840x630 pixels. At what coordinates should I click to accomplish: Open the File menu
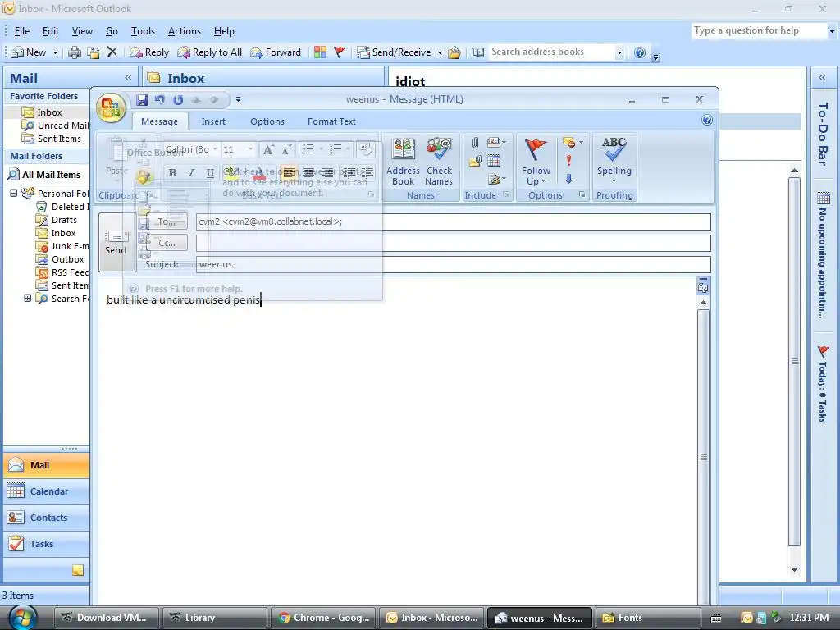[x=22, y=31]
